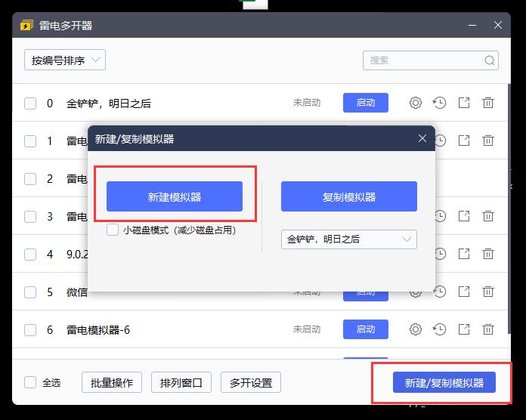The width and height of the screenshot is (526, 420).
Task: Create desktop shortcut for emulator 0
Action: click(464, 103)
